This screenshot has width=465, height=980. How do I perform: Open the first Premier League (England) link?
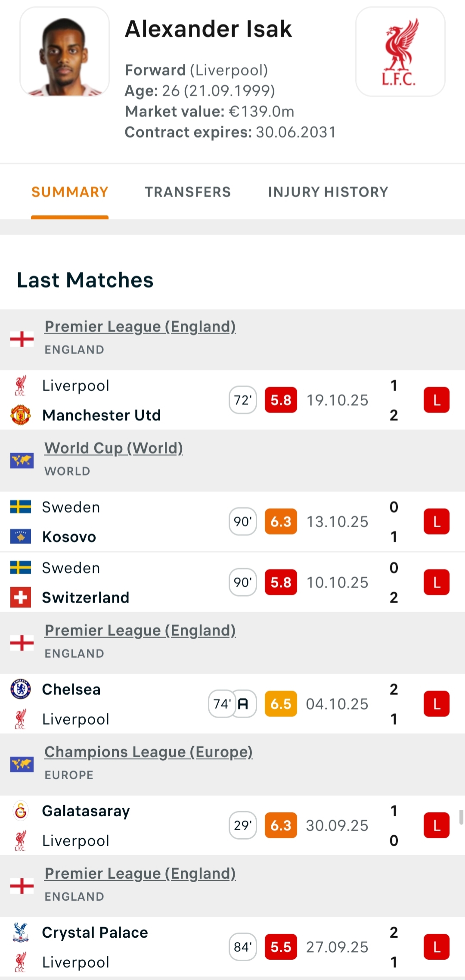point(140,327)
